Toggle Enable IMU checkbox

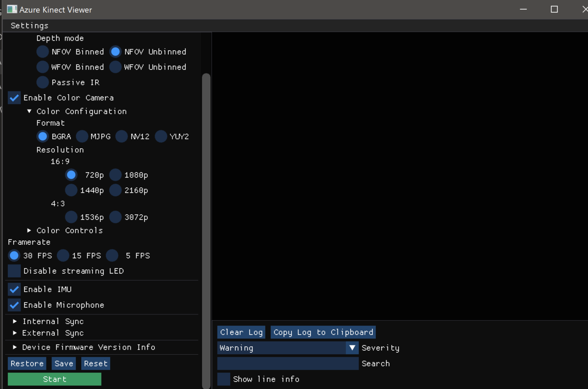coord(14,289)
